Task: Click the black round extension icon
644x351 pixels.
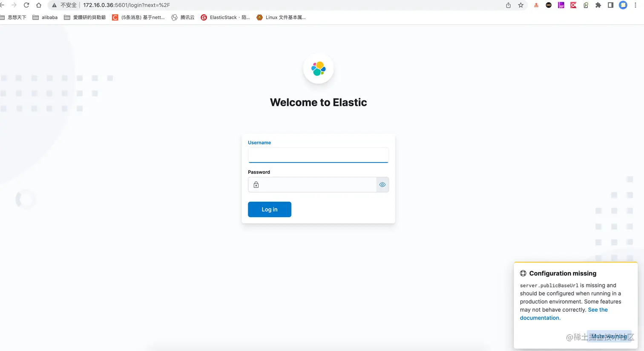Action: (549, 5)
